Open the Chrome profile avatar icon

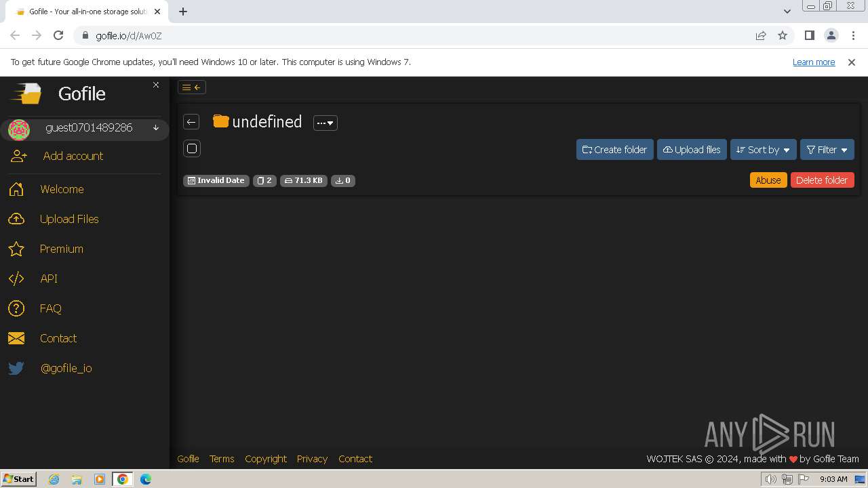(x=831, y=36)
